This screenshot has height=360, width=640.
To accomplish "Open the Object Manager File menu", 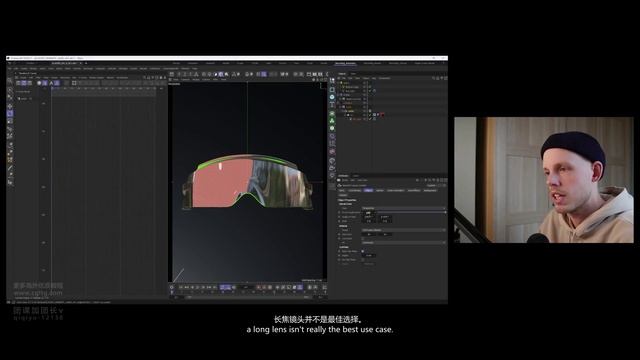I will click(x=344, y=78).
